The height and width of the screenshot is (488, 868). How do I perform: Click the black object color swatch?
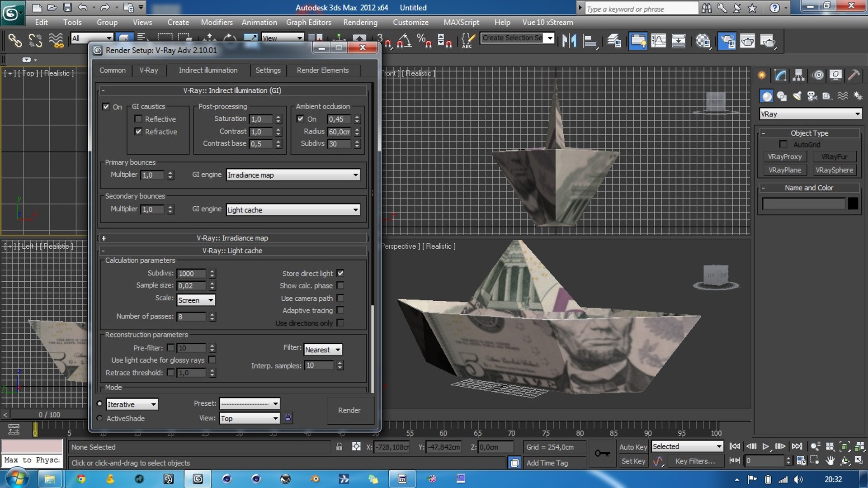coord(853,204)
